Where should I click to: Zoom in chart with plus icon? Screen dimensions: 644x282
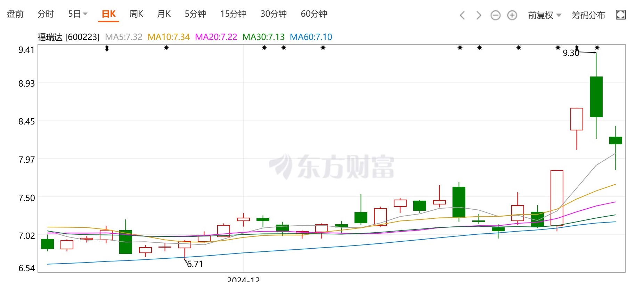click(512, 15)
